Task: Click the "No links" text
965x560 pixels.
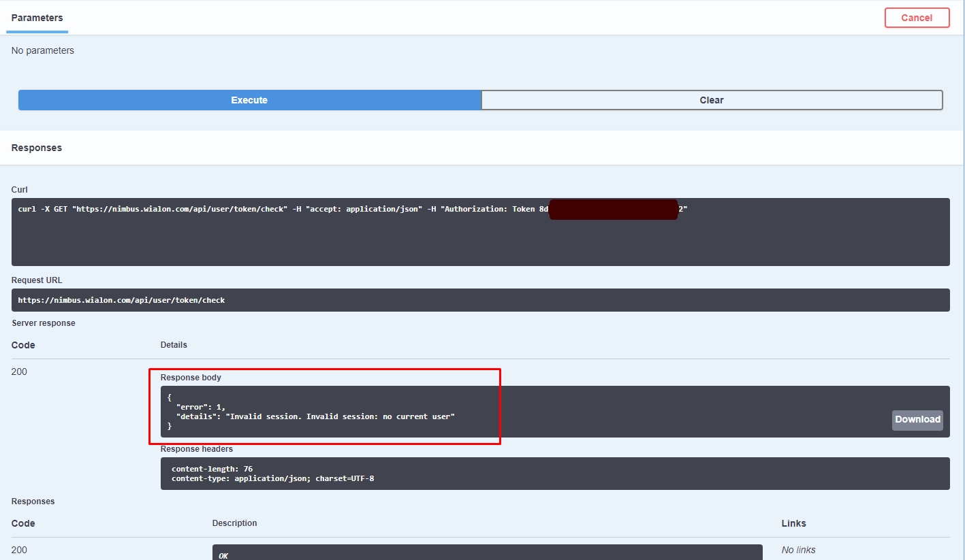Action: click(x=798, y=550)
